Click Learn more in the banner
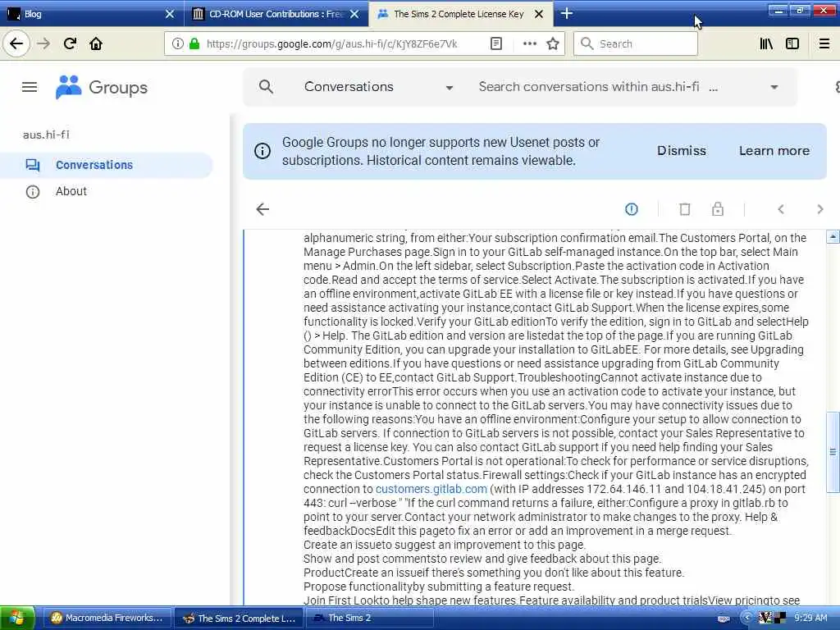The image size is (840, 630). click(x=774, y=151)
